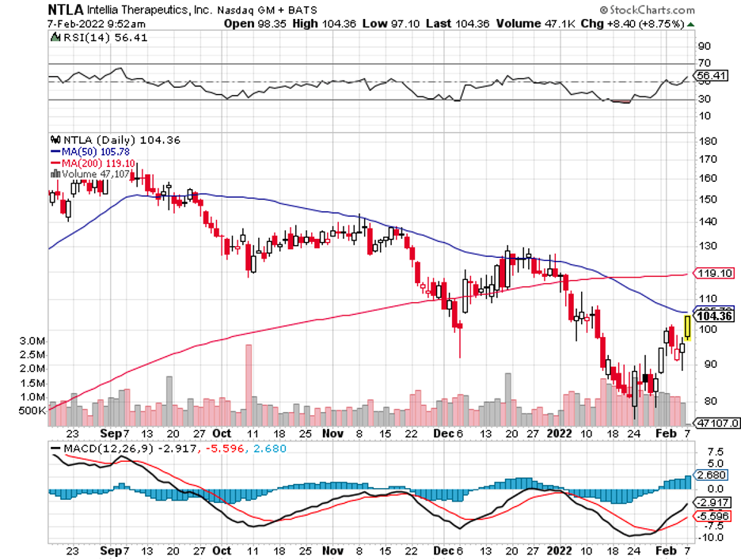Click the Low 97.10 value

pyautogui.click(x=391, y=24)
